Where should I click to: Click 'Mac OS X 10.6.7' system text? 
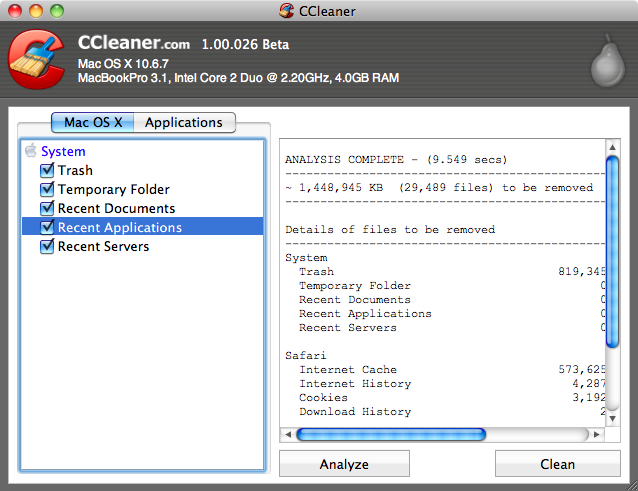[123, 64]
